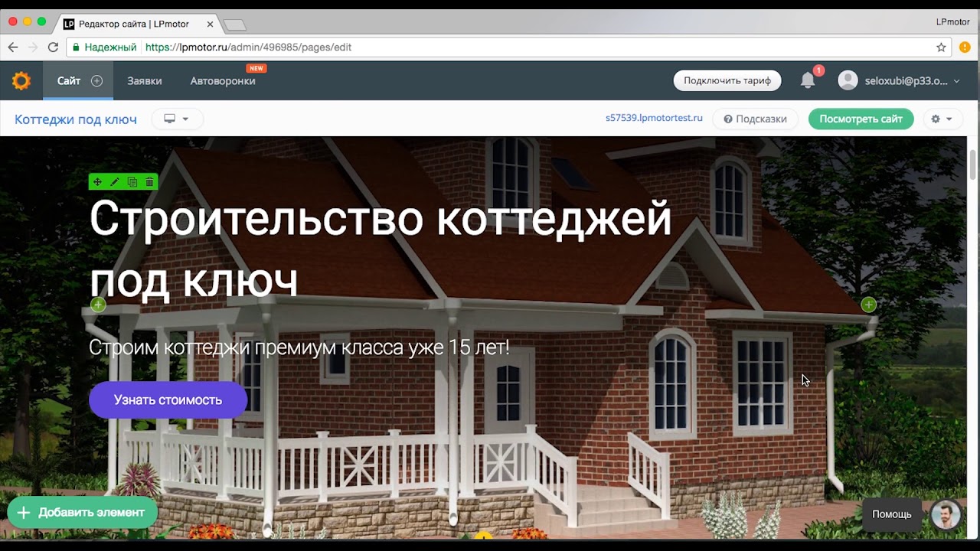Screen dimensions: 980x551
Task: Click the green plus at heading's right edge
Action: tap(868, 305)
